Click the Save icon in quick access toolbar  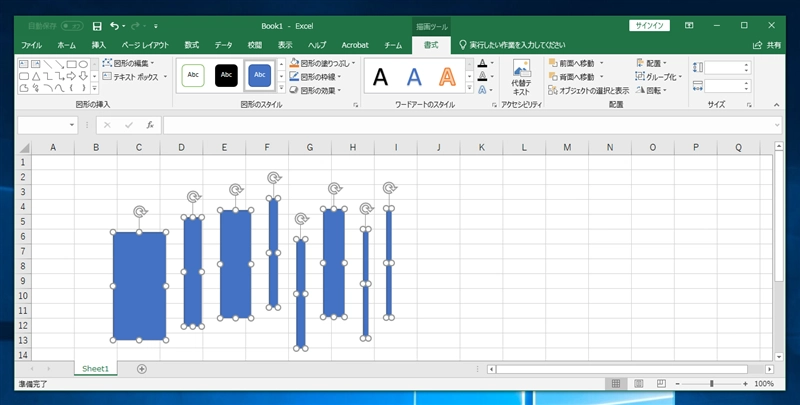coord(97,25)
